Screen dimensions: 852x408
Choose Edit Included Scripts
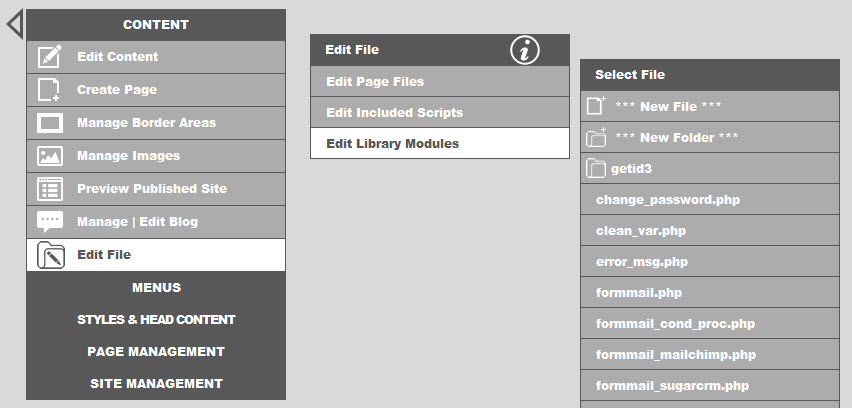tap(440, 112)
